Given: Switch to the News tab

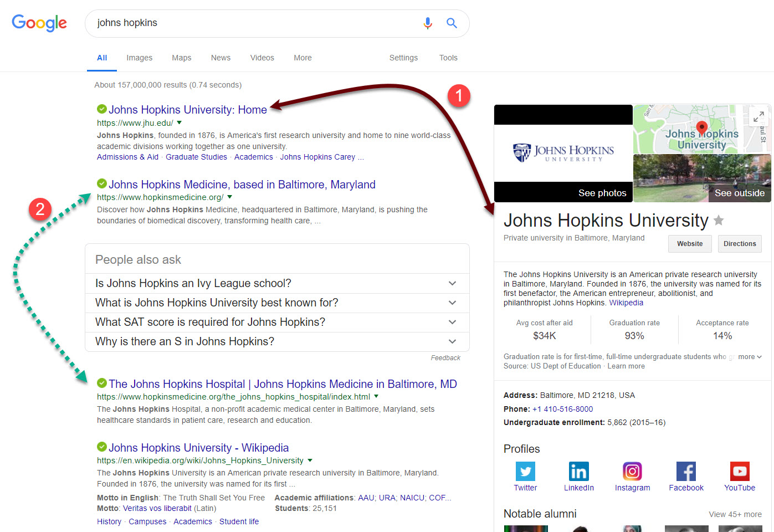Looking at the screenshot, I should pyautogui.click(x=221, y=58).
